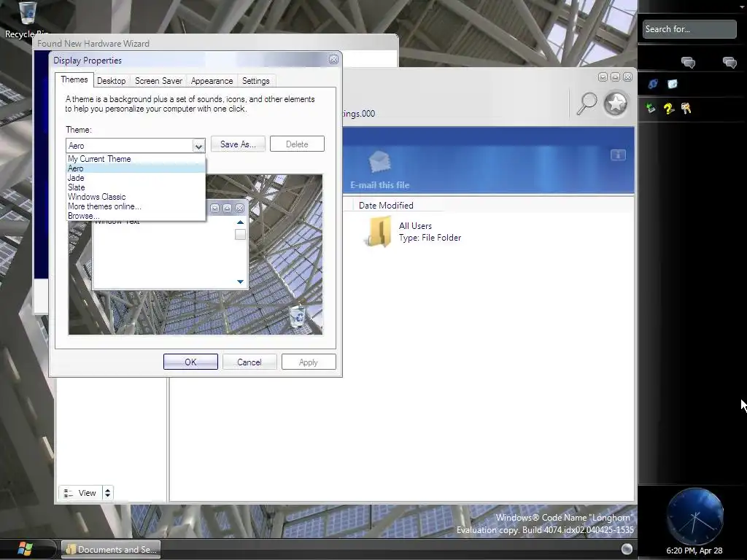Select More themes online... option
Screen dimensions: 747x560
pyautogui.click(x=136, y=206)
